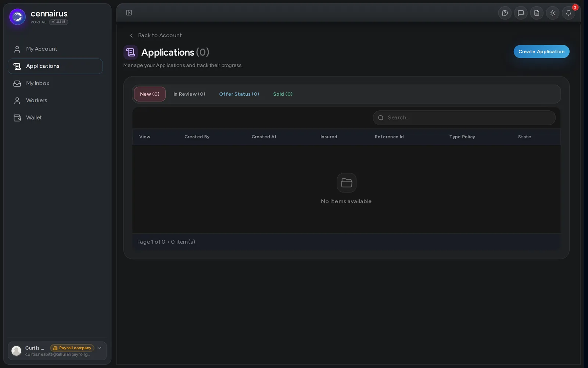Click the Insured column header

[329, 137]
